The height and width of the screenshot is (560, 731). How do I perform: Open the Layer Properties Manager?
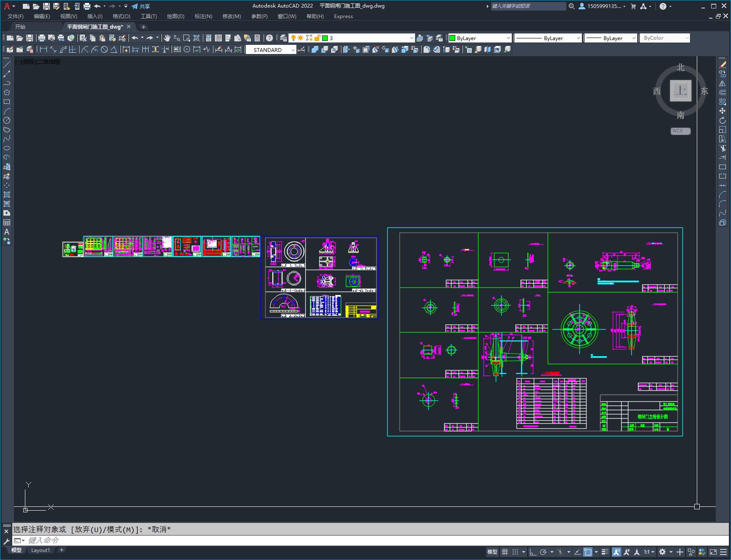coord(283,38)
